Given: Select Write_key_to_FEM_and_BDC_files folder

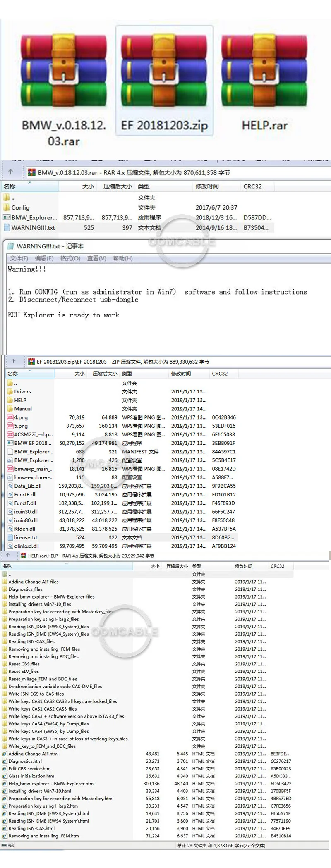Looking at the screenshot, I should (42, 746).
